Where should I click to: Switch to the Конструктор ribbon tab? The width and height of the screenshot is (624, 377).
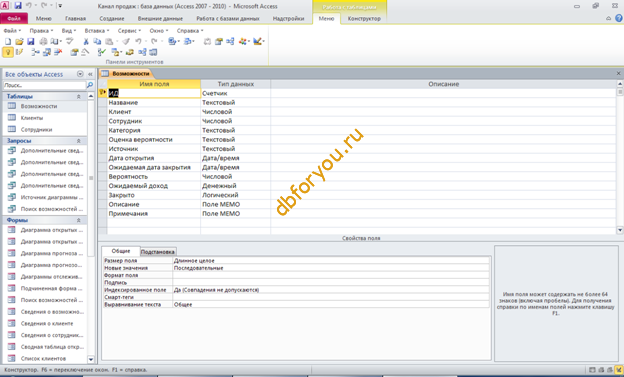[x=364, y=18]
